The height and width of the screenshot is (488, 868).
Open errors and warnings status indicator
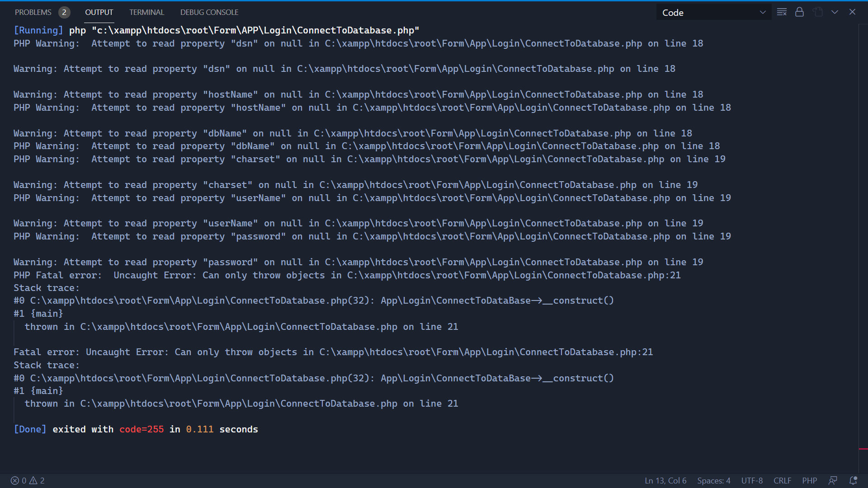(28, 481)
